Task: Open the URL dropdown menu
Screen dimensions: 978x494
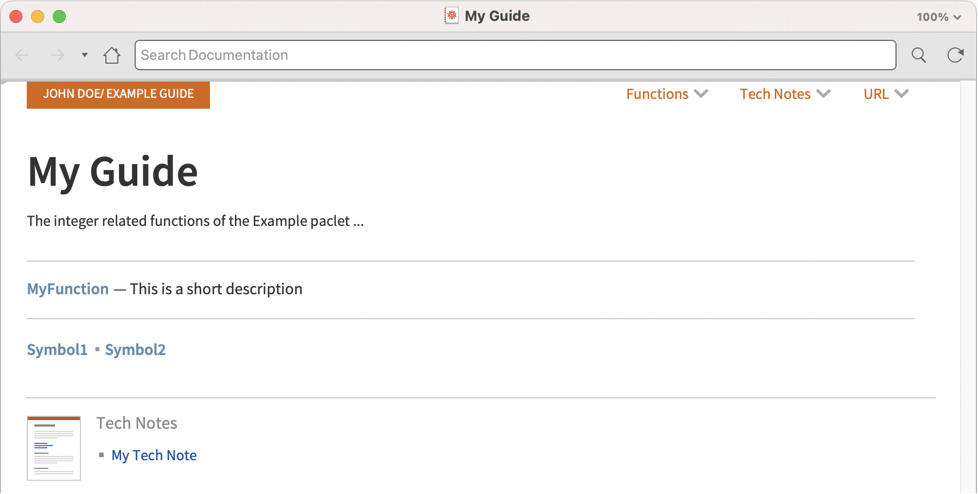Action: 886,94
